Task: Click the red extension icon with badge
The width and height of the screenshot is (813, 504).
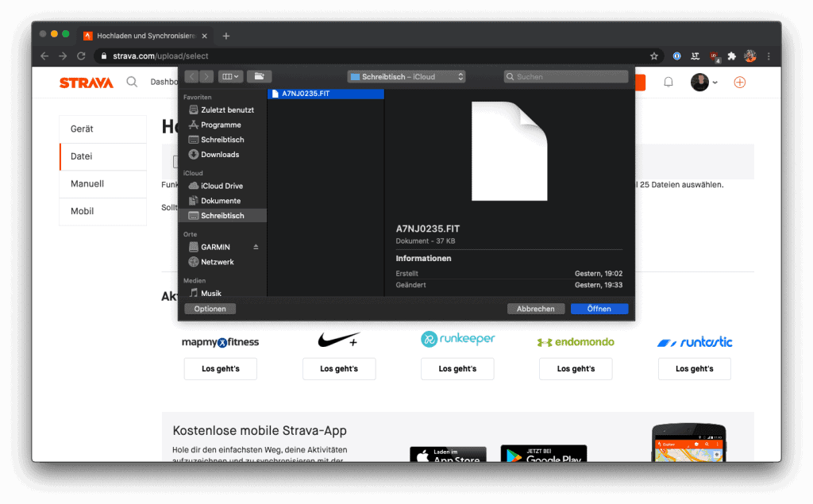Action: (x=715, y=56)
